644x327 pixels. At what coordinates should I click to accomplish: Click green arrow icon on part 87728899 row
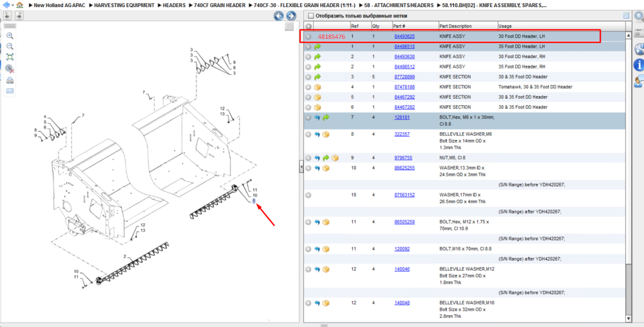[317, 77]
